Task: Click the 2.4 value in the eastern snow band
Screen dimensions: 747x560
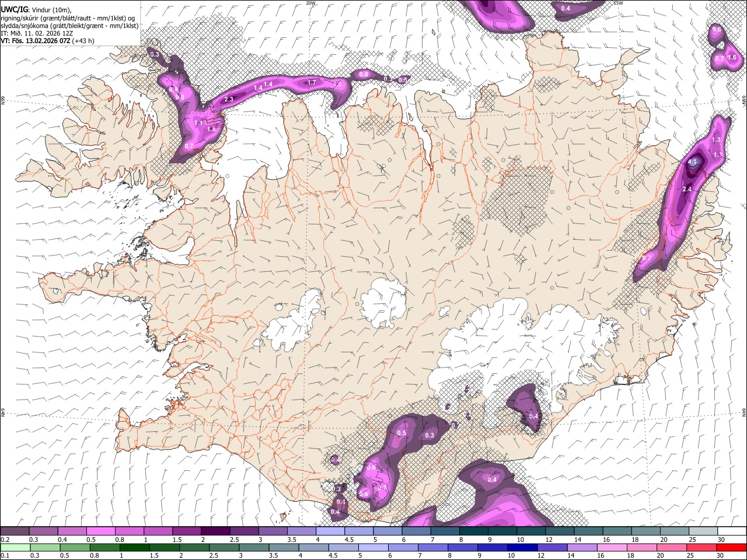Action: [687, 189]
